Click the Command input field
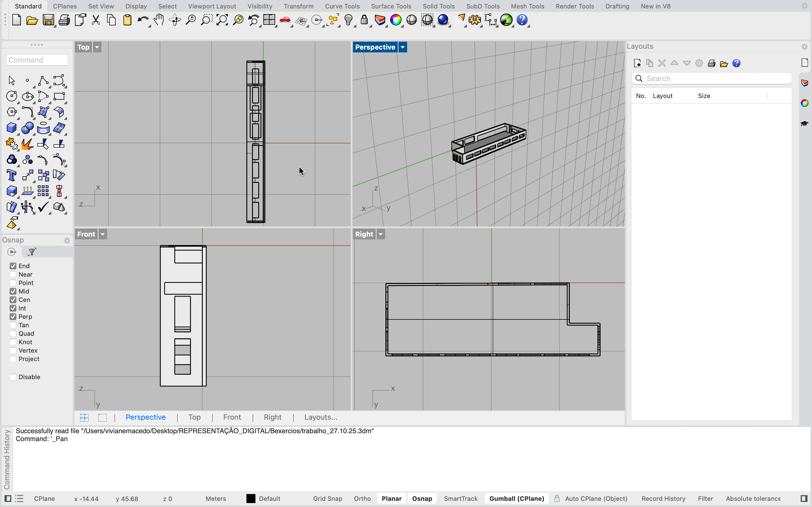 tap(37, 60)
